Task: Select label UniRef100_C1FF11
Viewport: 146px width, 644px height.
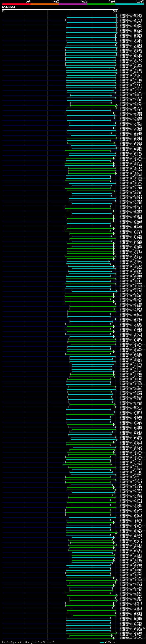Action: tap(131, 77)
